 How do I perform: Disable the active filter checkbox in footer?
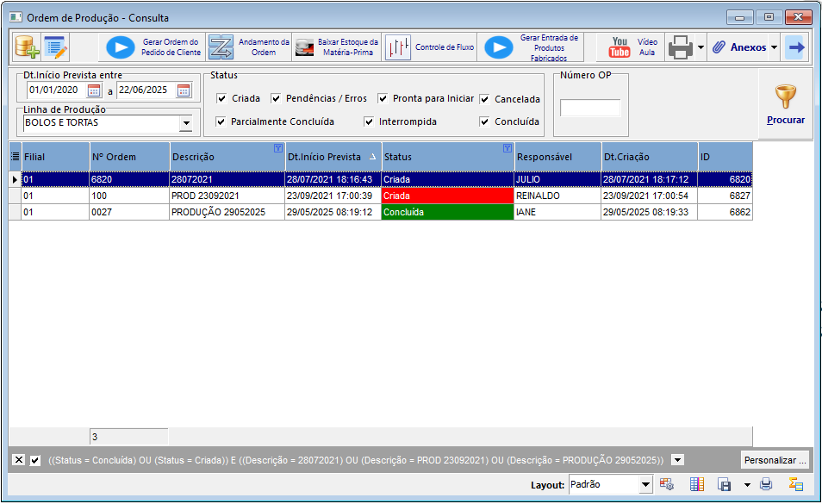click(35, 461)
